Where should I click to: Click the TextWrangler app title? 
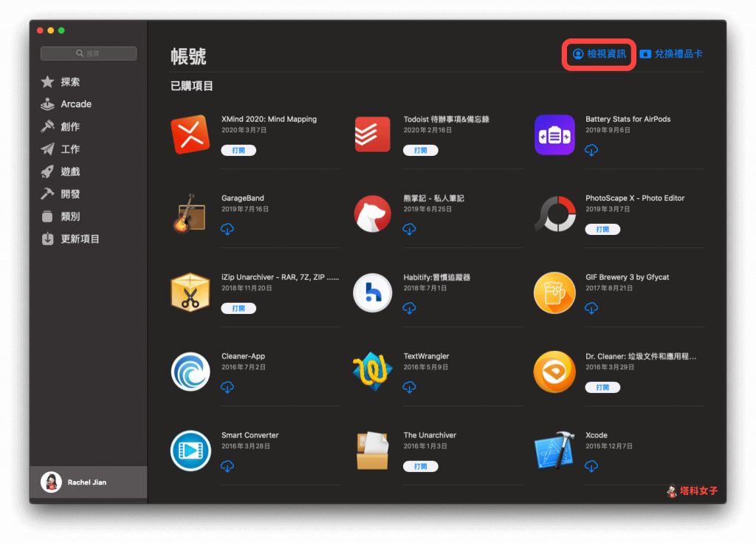(x=426, y=356)
